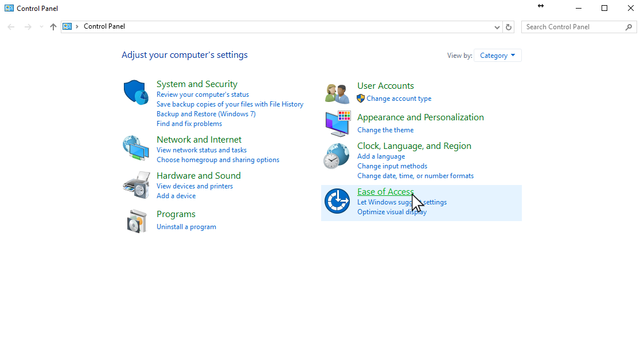Viewport: 644px width, 362px height.
Task: Open the Ease of Access icon
Action: click(x=337, y=202)
